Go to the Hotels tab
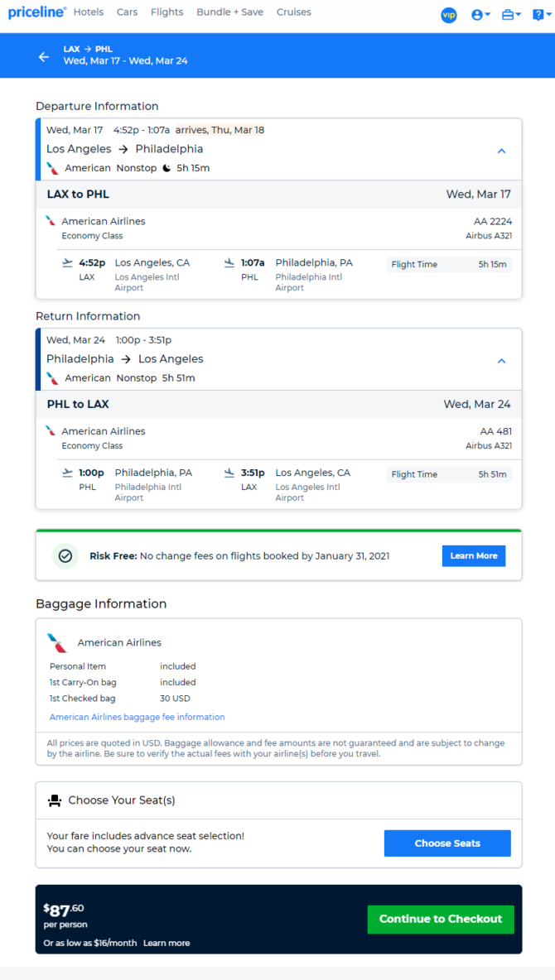The width and height of the screenshot is (555, 980). [x=89, y=12]
